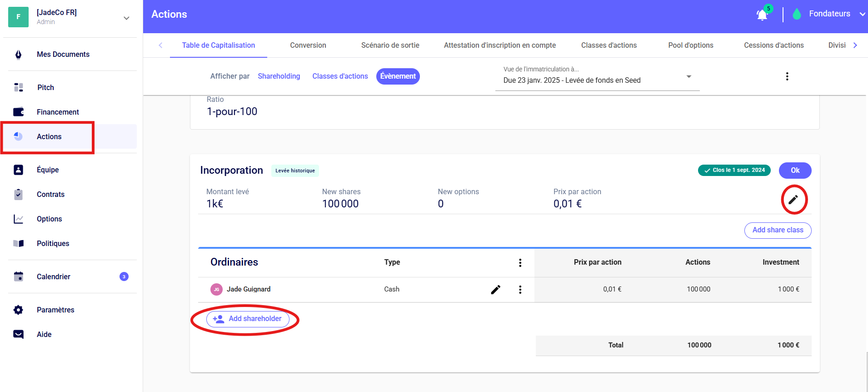
Task: Go to Paramètres settings in the sidebar
Action: coord(55,310)
